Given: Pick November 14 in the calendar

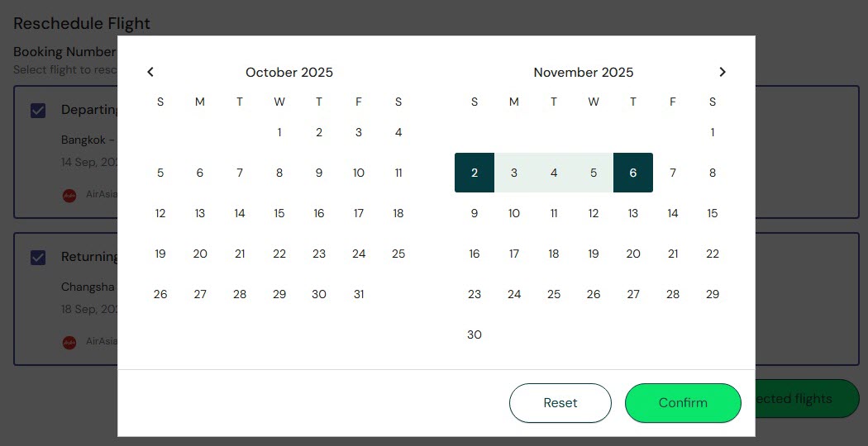Looking at the screenshot, I should 673,213.
